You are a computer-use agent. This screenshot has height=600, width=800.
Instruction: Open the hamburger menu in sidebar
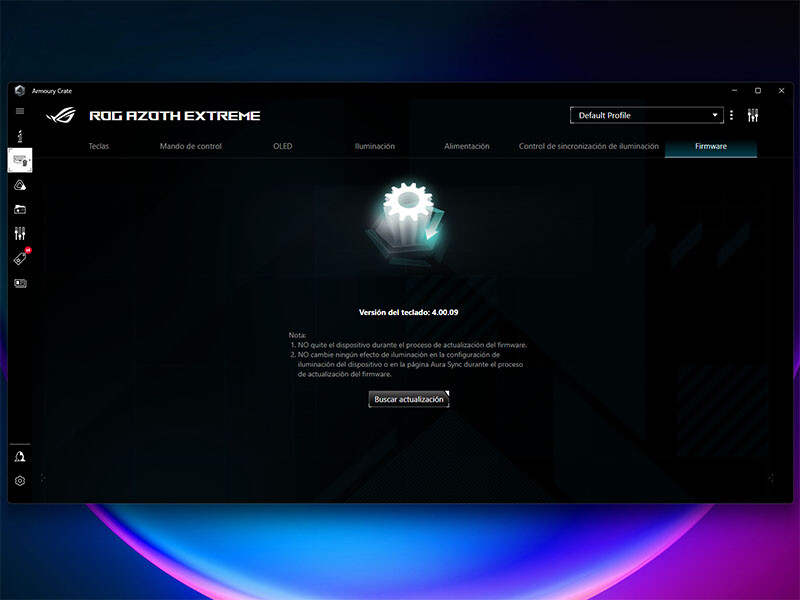tap(20, 111)
